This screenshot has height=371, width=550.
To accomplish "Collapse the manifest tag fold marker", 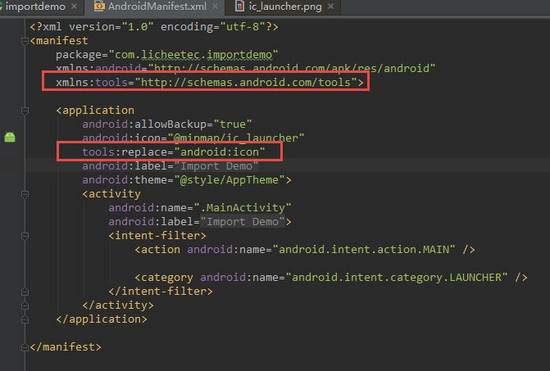I will point(25,41).
